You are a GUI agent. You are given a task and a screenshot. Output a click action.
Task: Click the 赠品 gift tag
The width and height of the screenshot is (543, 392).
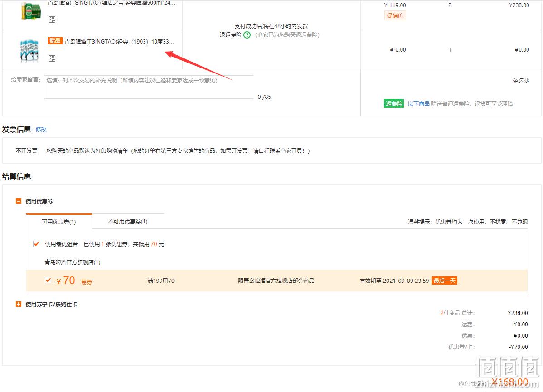click(x=55, y=41)
